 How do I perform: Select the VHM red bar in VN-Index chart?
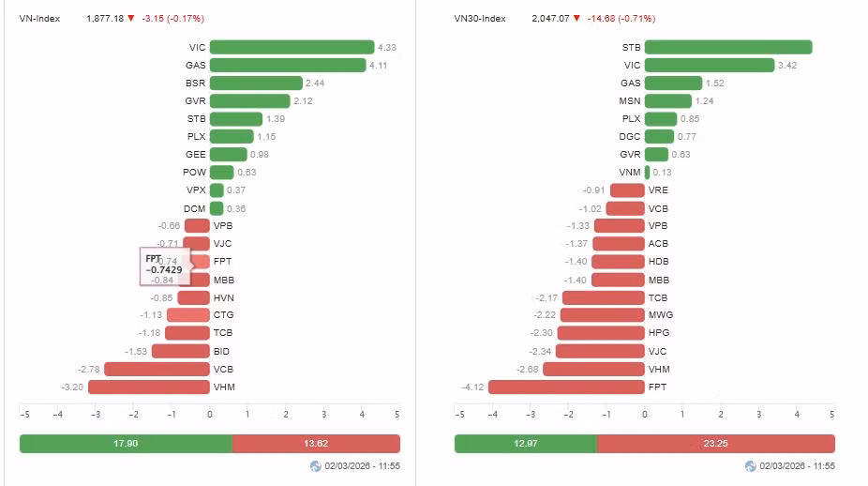[x=149, y=387]
